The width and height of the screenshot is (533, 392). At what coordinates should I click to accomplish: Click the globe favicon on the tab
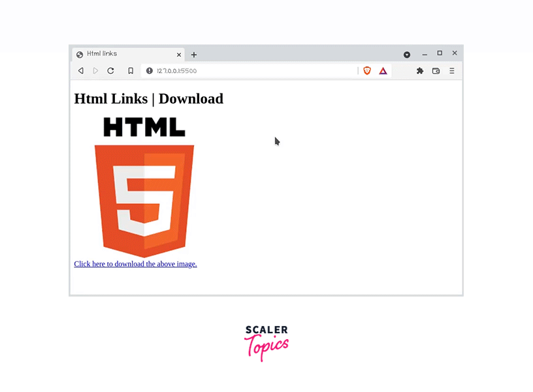80,55
